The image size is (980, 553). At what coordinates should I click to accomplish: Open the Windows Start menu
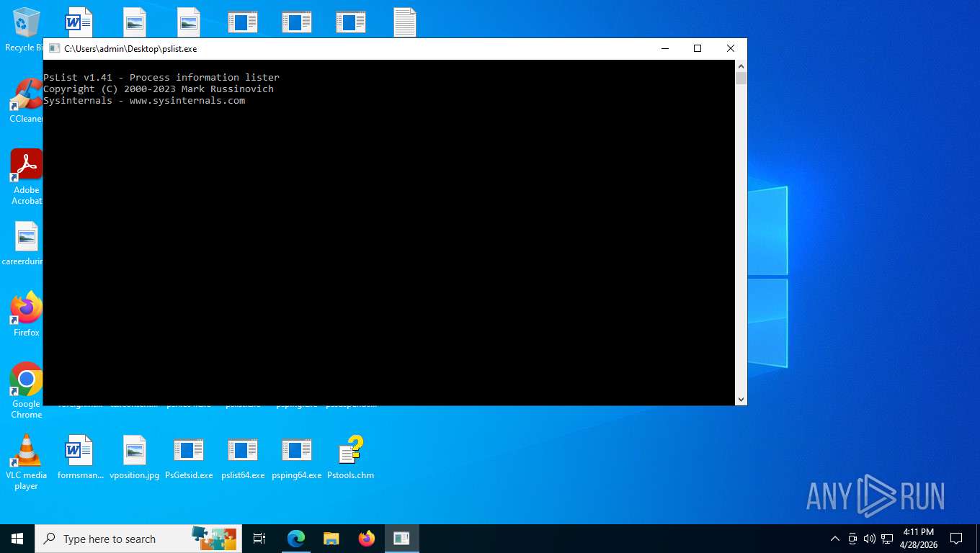tap(17, 539)
